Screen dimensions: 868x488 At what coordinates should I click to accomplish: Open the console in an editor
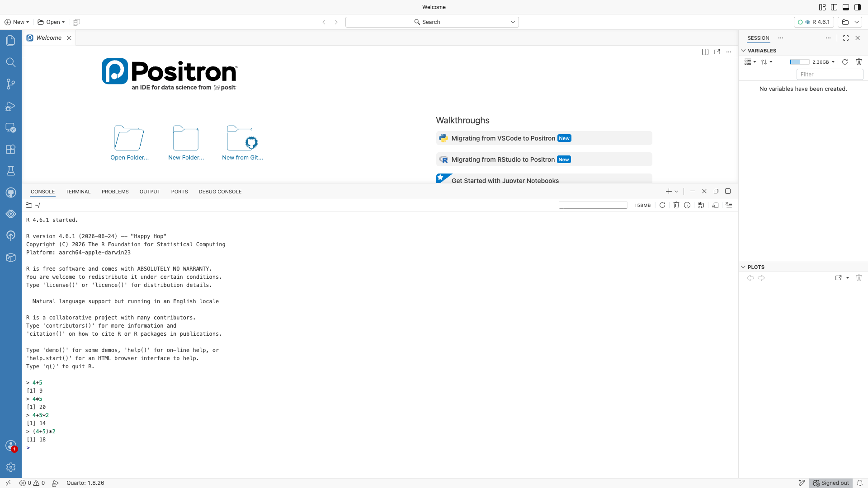click(x=715, y=205)
